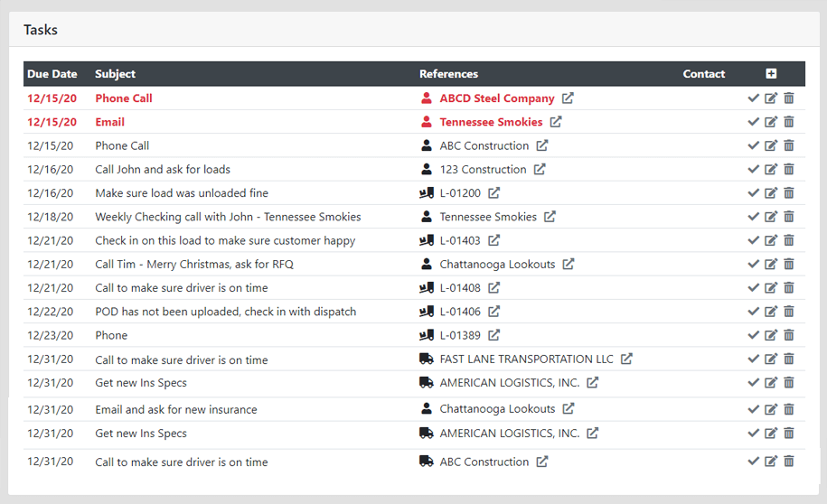Click the Subject column header

(115, 74)
